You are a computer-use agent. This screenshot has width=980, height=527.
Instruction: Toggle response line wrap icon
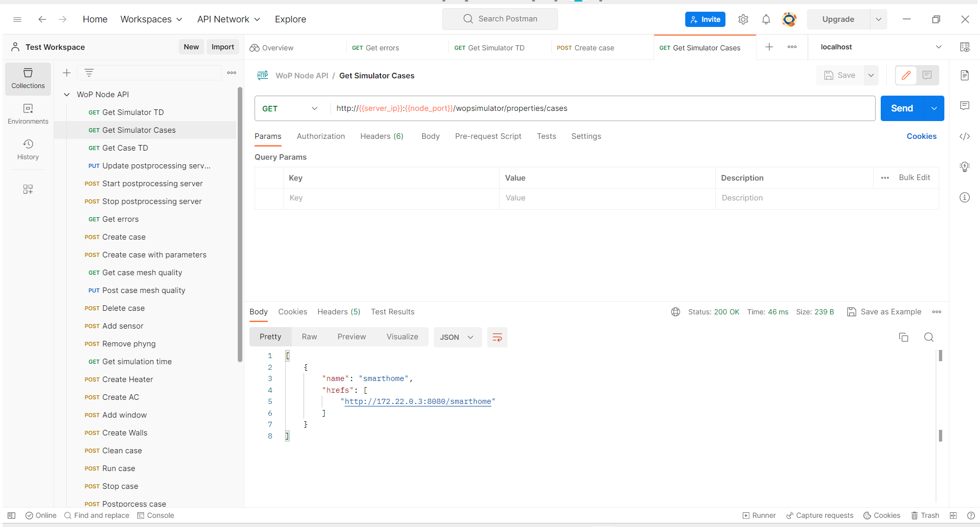(497, 337)
